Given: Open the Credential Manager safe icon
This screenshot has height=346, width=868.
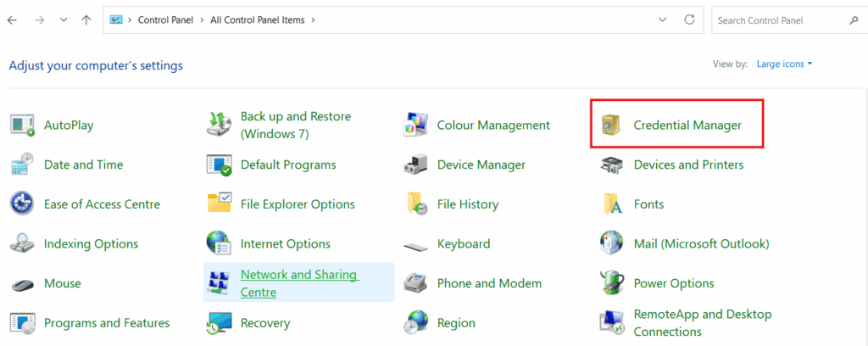Looking at the screenshot, I should pyautogui.click(x=612, y=126).
